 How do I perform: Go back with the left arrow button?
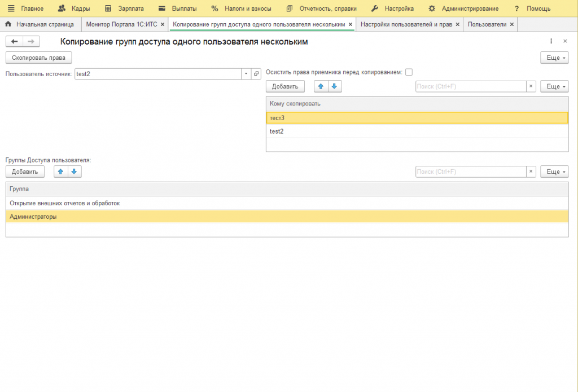pyautogui.click(x=14, y=41)
